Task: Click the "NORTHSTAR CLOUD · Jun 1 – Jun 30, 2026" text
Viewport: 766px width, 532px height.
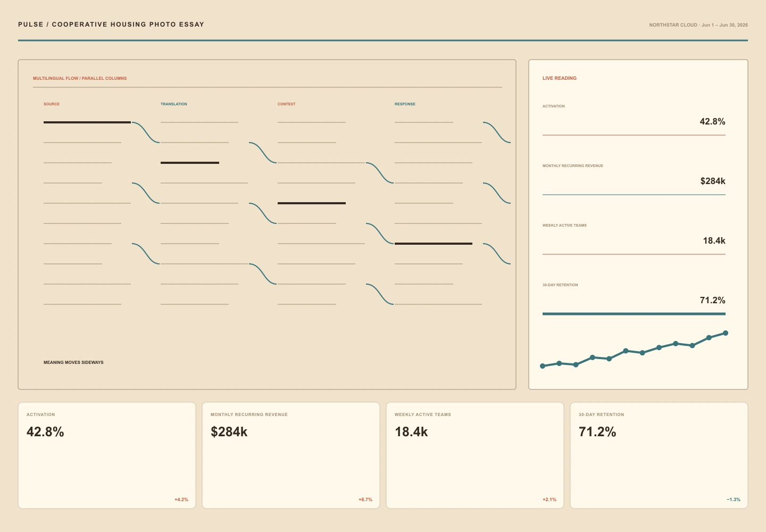Action: [698, 25]
